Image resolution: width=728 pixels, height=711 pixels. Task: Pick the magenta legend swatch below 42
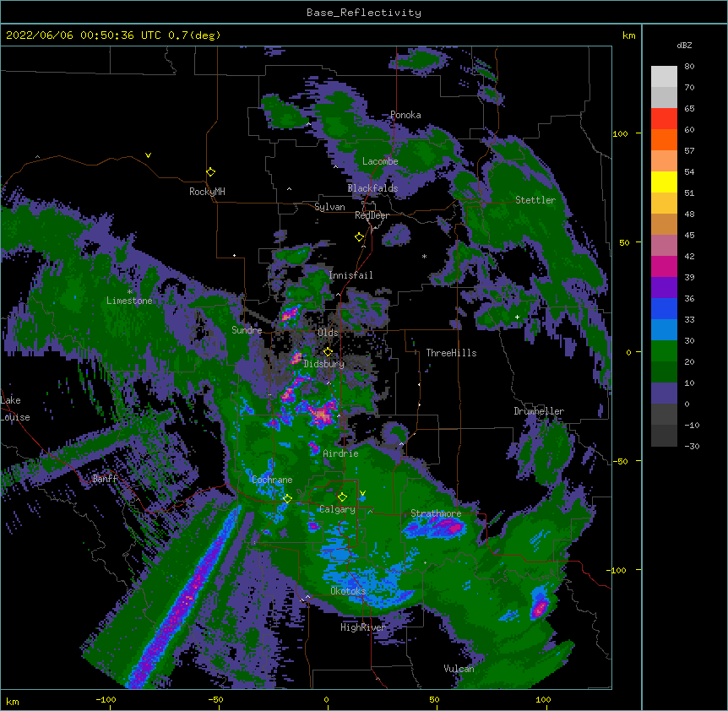coord(664,266)
